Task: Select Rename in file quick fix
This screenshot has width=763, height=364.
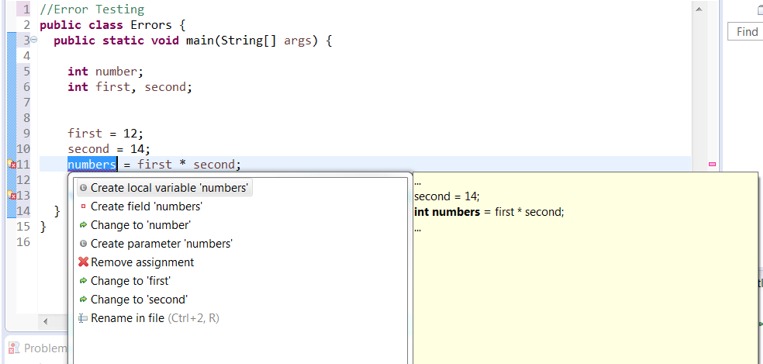Action: pos(148,318)
